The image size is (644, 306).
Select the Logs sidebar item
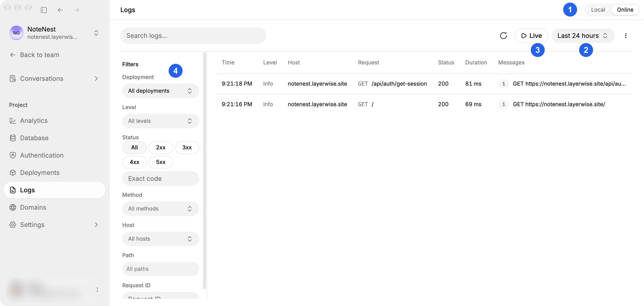point(54,190)
